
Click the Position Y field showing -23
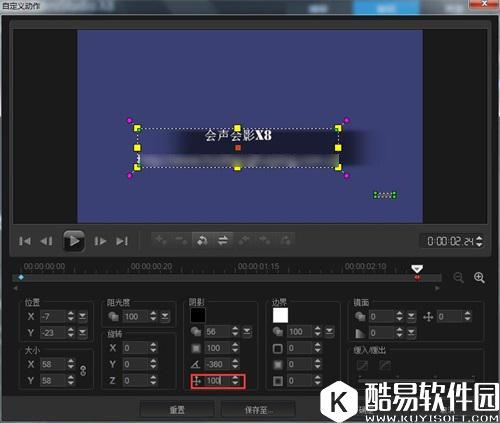coord(53,332)
